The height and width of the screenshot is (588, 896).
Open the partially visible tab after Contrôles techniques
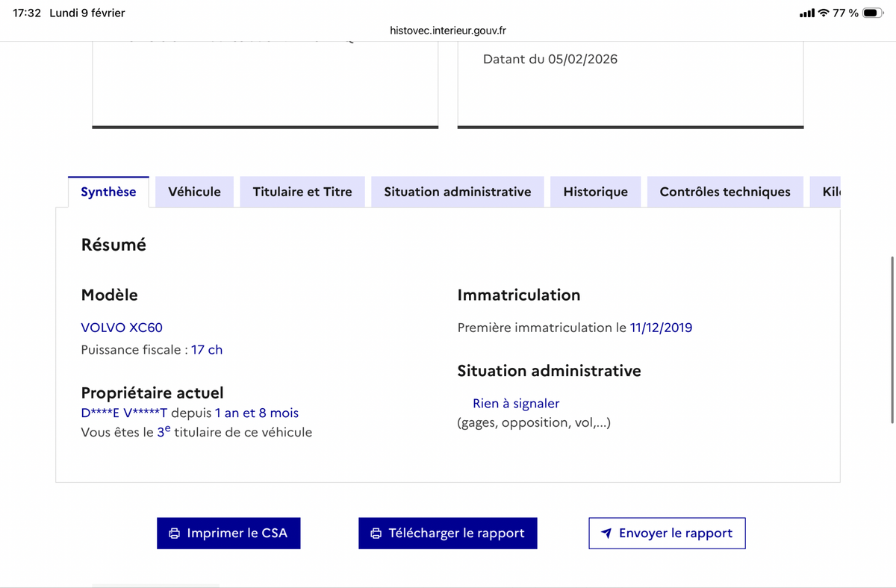[x=830, y=192]
